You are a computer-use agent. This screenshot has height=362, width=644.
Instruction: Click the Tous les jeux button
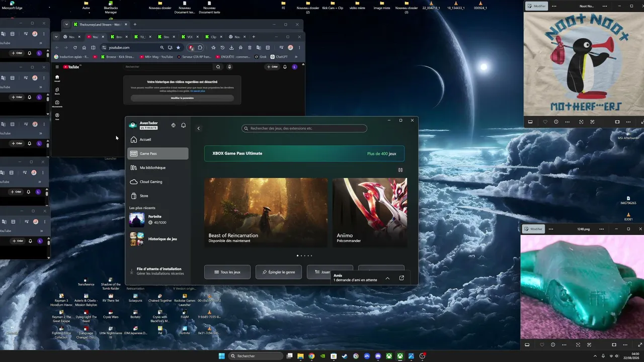point(227,272)
